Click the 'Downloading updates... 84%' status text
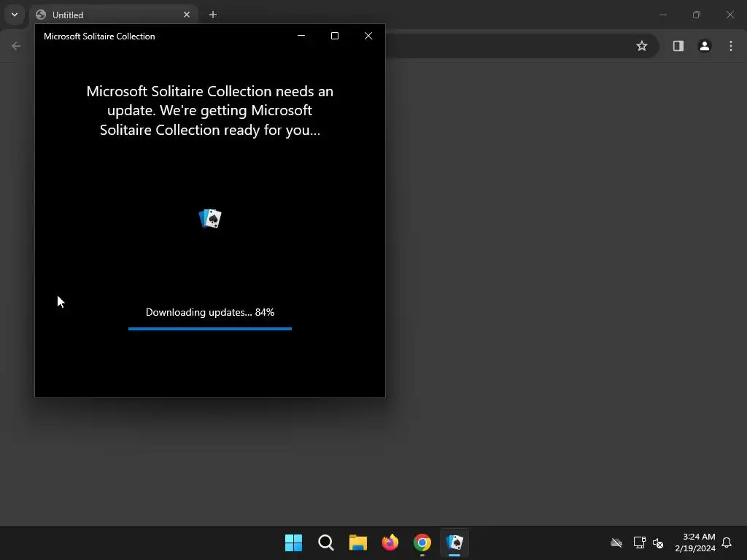The height and width of the screenshot is (560, 747). tap(209, 312)
